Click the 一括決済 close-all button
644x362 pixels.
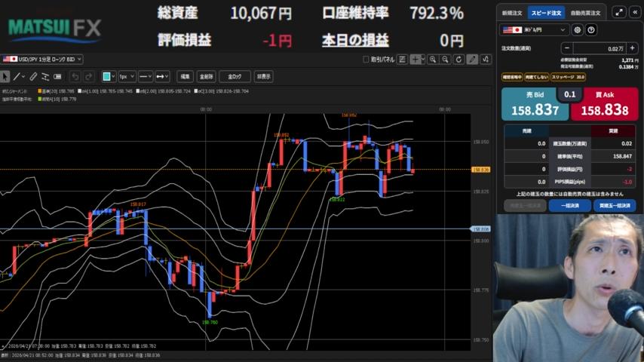[x=569, y=205]
